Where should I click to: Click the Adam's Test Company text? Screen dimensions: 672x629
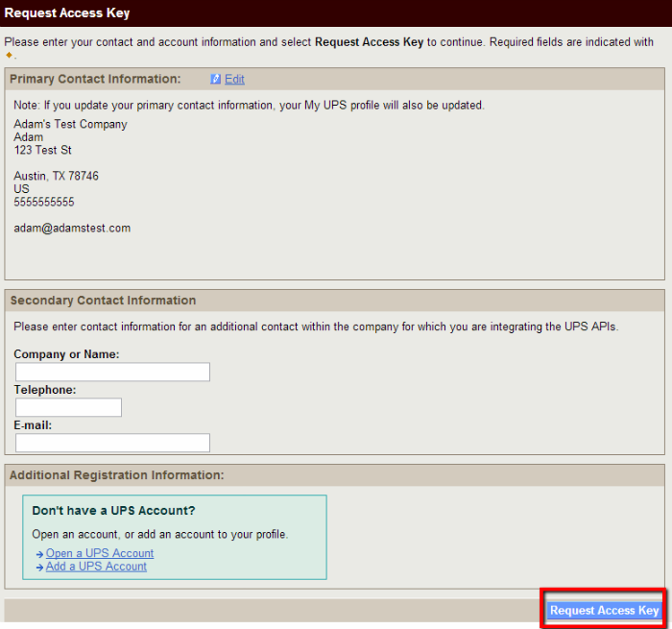pos(70,124)
